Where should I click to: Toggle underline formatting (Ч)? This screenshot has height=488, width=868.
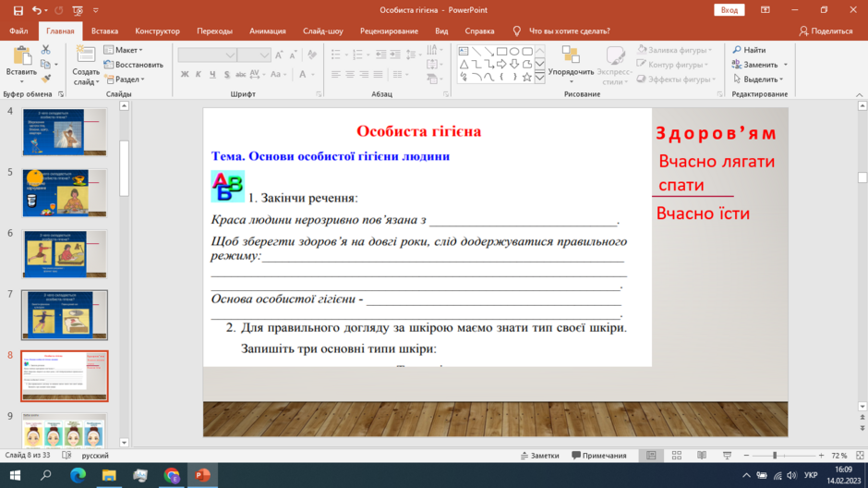[212, 74]
